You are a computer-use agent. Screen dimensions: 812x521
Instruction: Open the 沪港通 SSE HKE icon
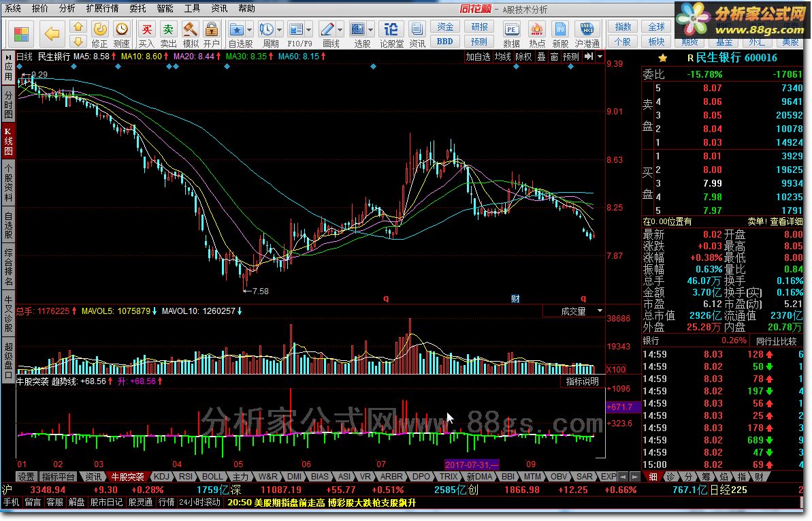587,34
